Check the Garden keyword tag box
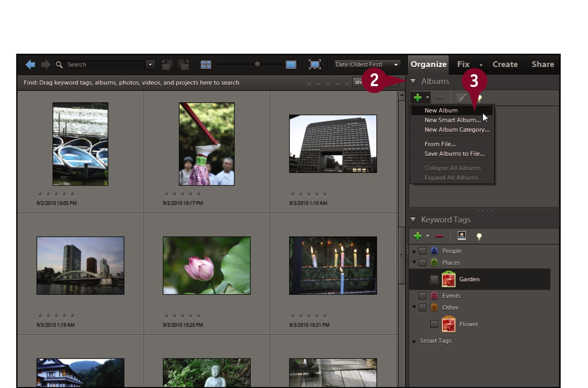The height and width of the screenshot is (388, 588). click(434, 279)
